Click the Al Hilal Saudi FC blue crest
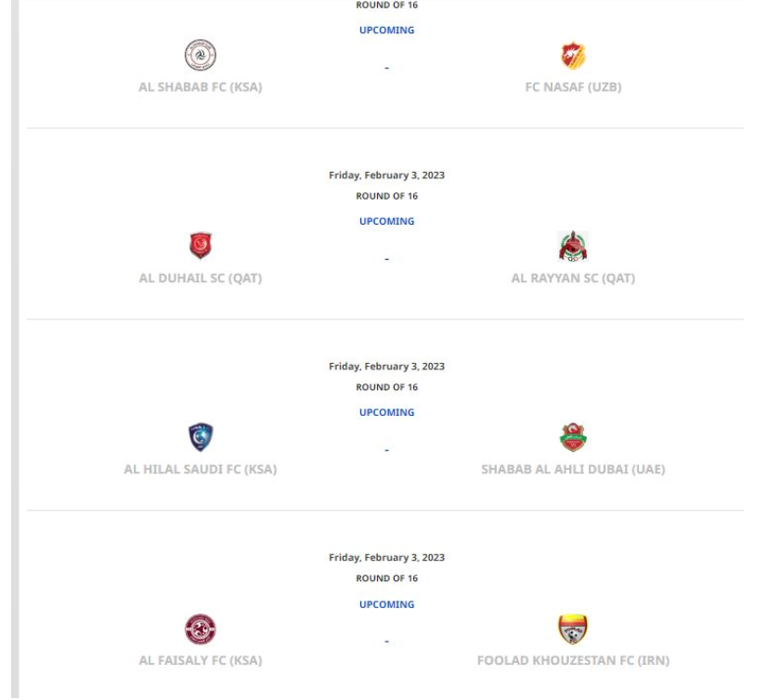780x700 pixels. pyautogui.click(x=201, y=437)
